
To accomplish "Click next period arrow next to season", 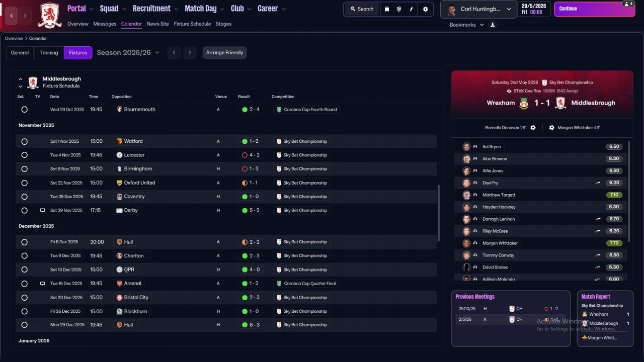I will click(189, 52).
